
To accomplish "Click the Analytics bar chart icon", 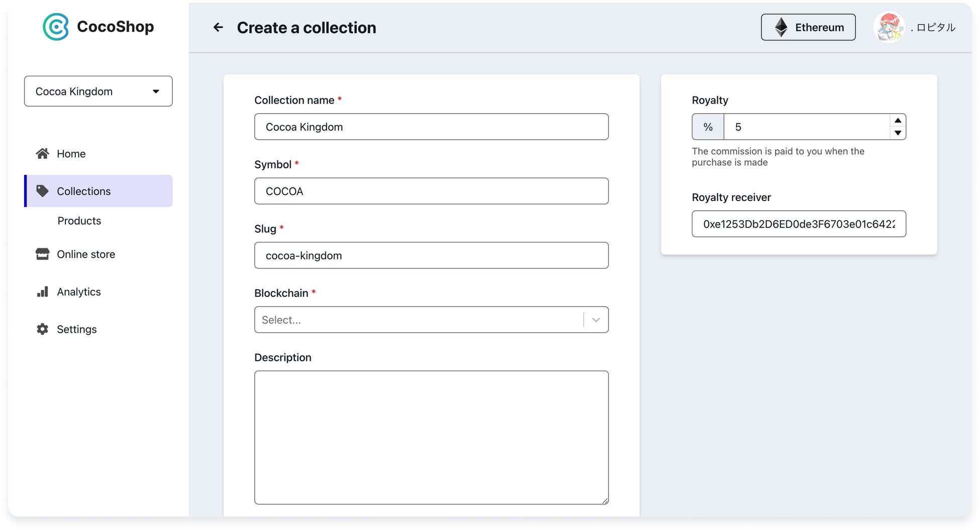I will coord(43,292).
